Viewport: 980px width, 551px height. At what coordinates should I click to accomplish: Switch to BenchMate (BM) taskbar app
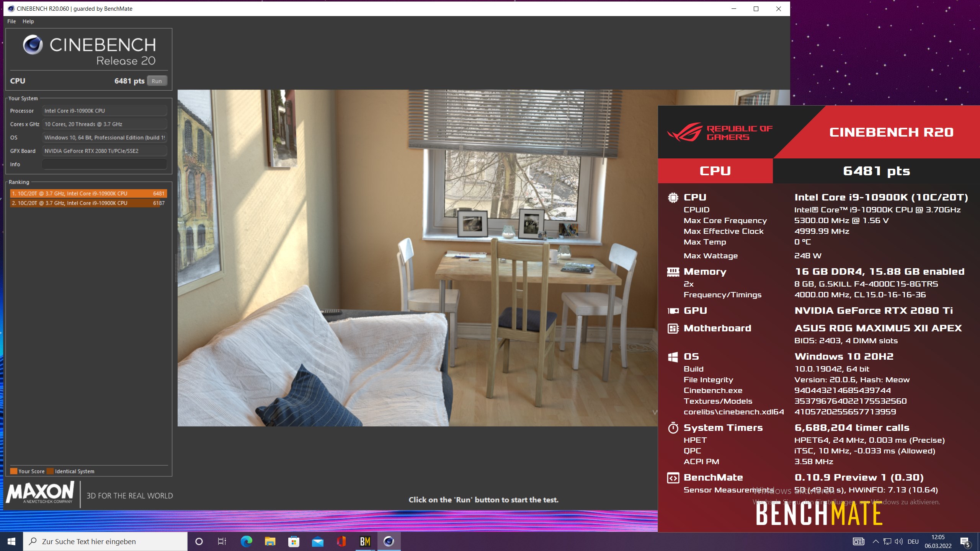pos(365,541)
